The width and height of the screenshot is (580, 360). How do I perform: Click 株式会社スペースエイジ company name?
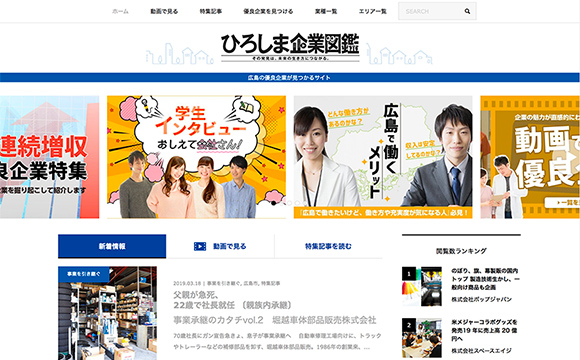coord(482,350)
